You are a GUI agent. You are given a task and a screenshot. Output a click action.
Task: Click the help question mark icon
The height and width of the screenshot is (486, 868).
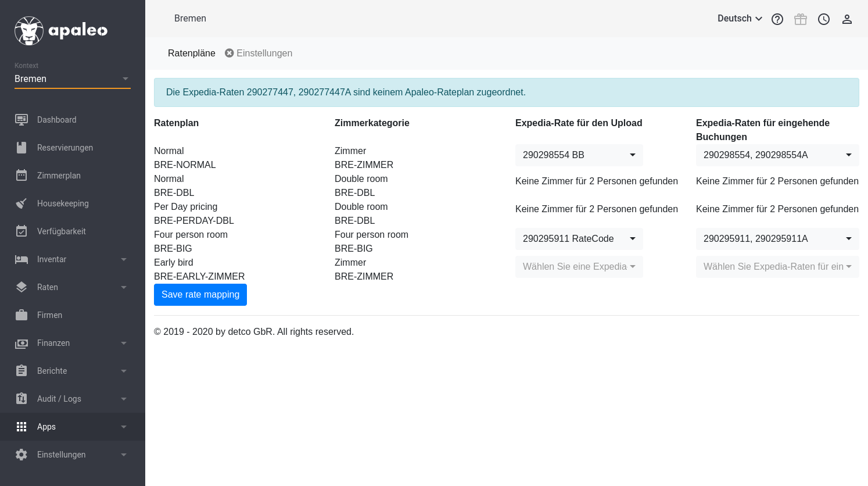[x=777, y=19]
